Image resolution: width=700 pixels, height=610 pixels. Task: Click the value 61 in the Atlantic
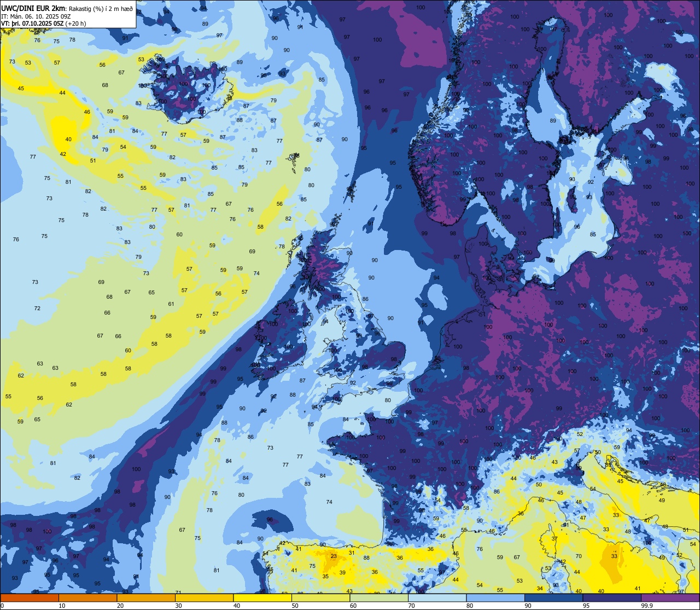pos(171,304)
